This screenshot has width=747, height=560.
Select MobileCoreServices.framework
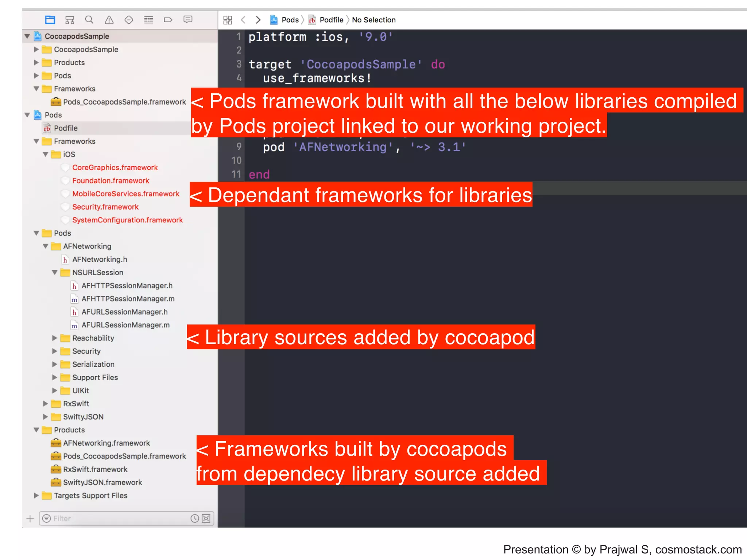pyautogui.click(x=126, y=194)
